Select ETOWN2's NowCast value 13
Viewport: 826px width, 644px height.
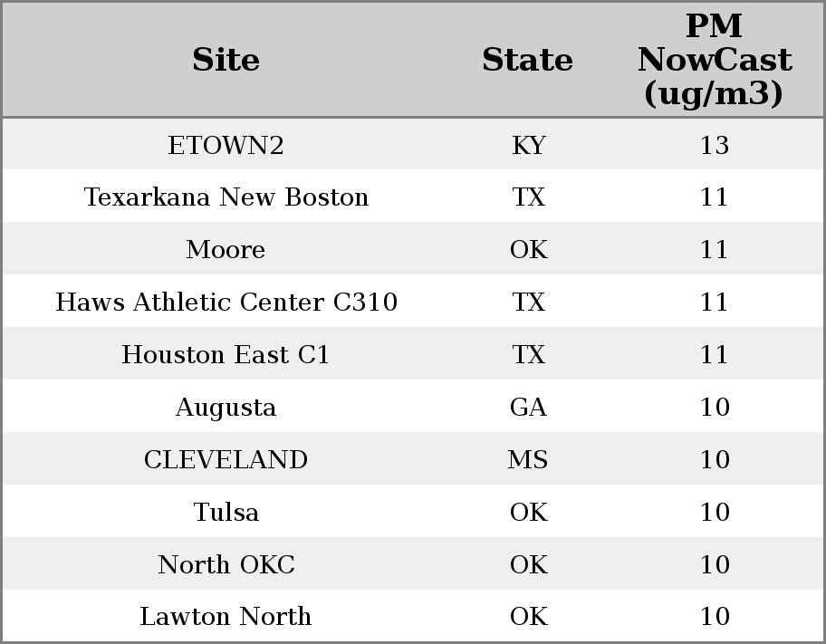[715, 145]
